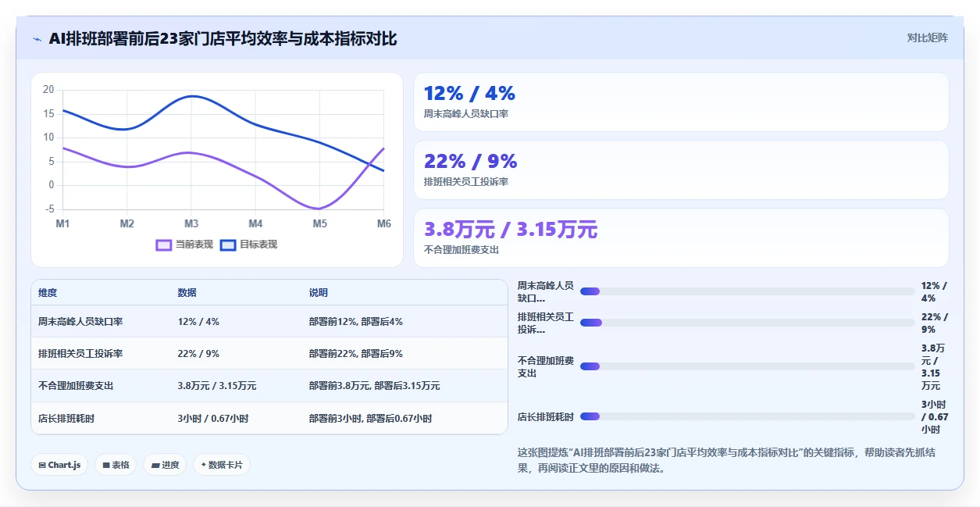The image size is (980, 507).
Task: Click the 说明 table column header
Action: click(x=319, y=293)
